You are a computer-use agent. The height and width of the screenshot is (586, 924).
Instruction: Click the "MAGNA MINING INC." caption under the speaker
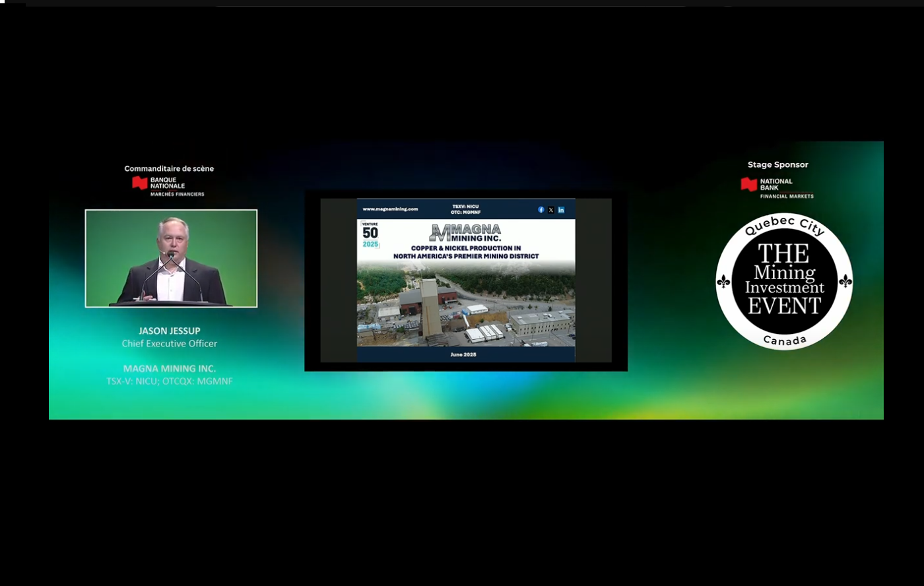pyautogui.click(x=170, y=368)
